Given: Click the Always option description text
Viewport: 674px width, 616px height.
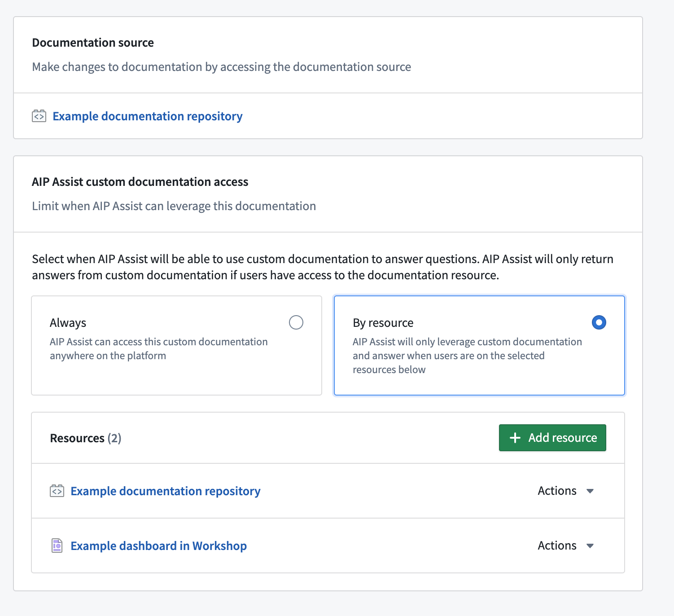Looking at the screenshot, I should coord(159,349).
